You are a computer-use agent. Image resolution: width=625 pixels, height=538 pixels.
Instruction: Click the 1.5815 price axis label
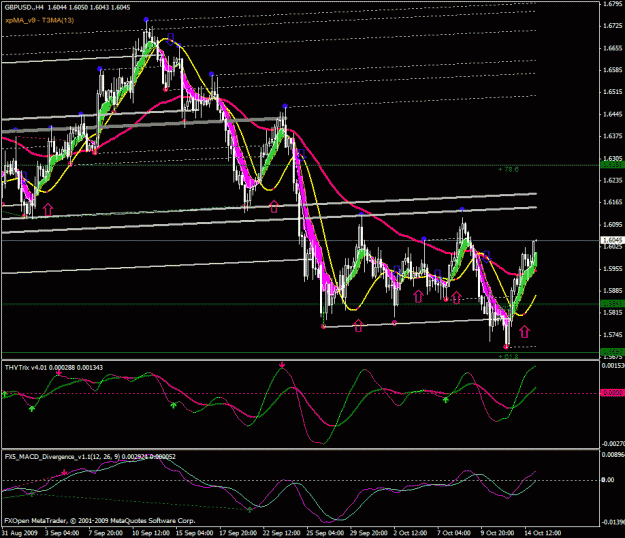pos(612,312)
